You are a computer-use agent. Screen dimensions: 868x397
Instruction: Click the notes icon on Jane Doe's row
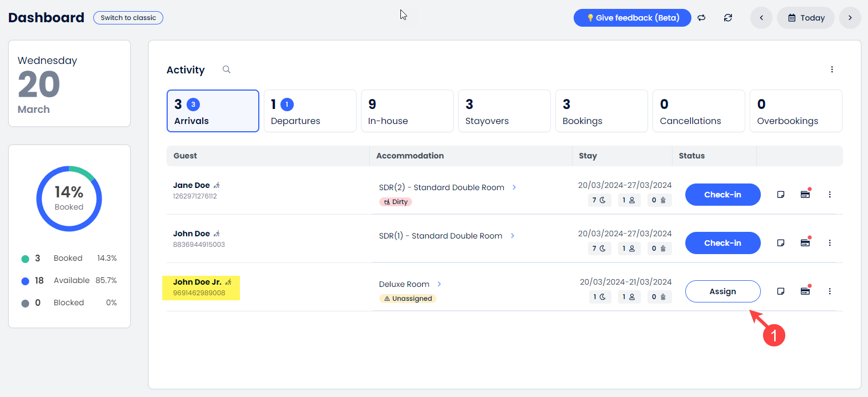click(x=781, y=194)
